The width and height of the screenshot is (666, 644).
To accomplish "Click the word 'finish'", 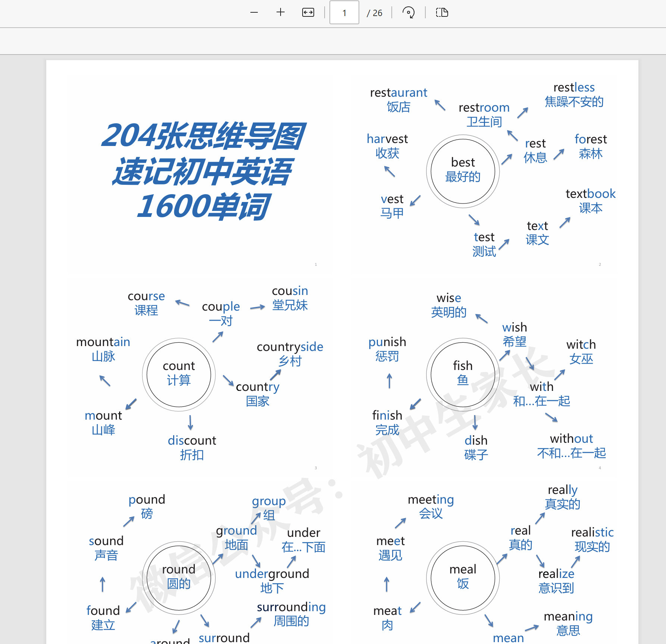I will coord(387,415).
